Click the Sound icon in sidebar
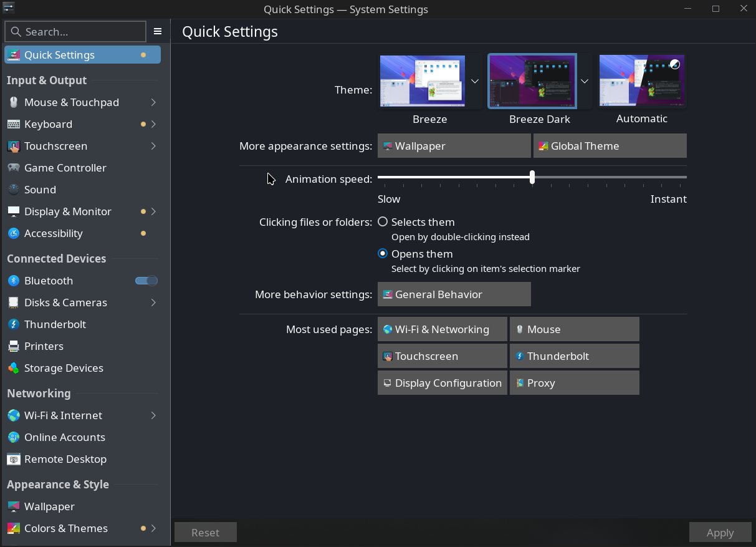756x547 pixels. tap(14, 190)
